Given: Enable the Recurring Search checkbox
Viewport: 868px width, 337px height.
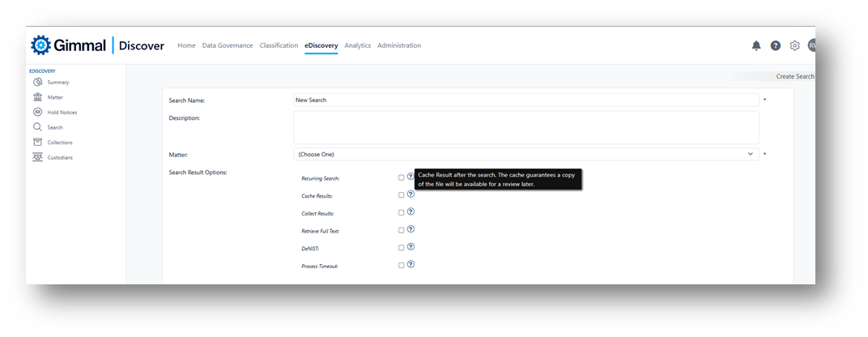Looking at the screenshot, I should [x=401, y=177].
